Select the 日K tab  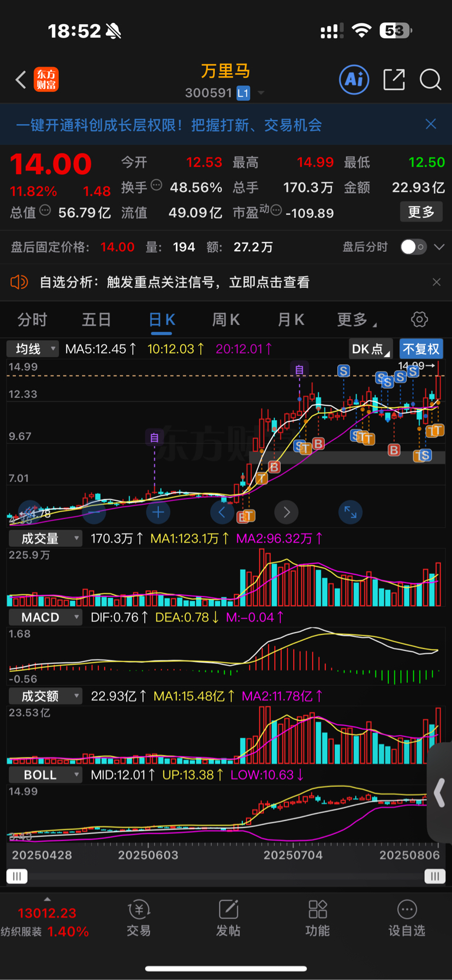pos(162,320)
